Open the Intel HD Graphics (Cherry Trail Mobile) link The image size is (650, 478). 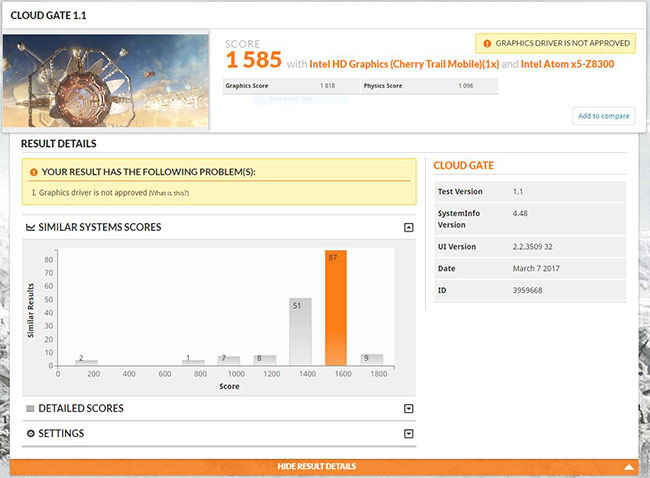(x=404, y=64)
